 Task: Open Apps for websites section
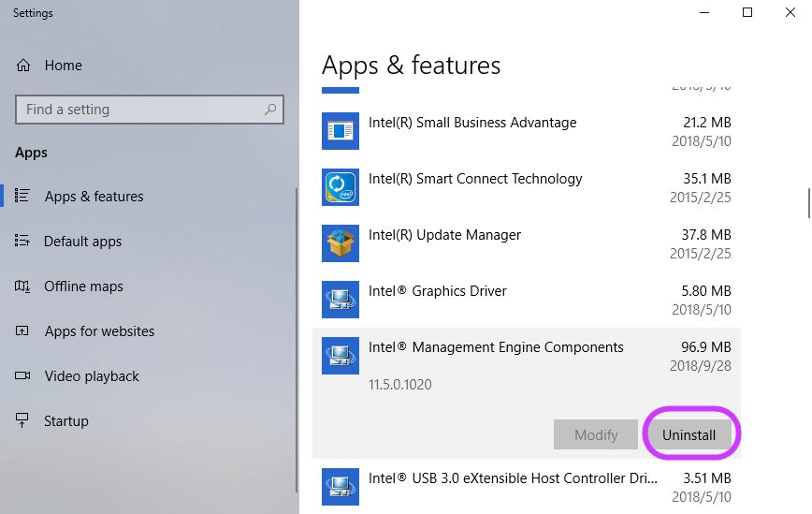coord(99,331)
